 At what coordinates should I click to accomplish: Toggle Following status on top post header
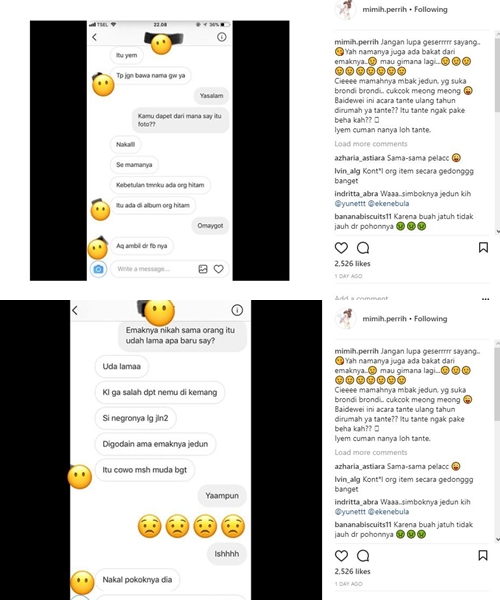(431, 9)
